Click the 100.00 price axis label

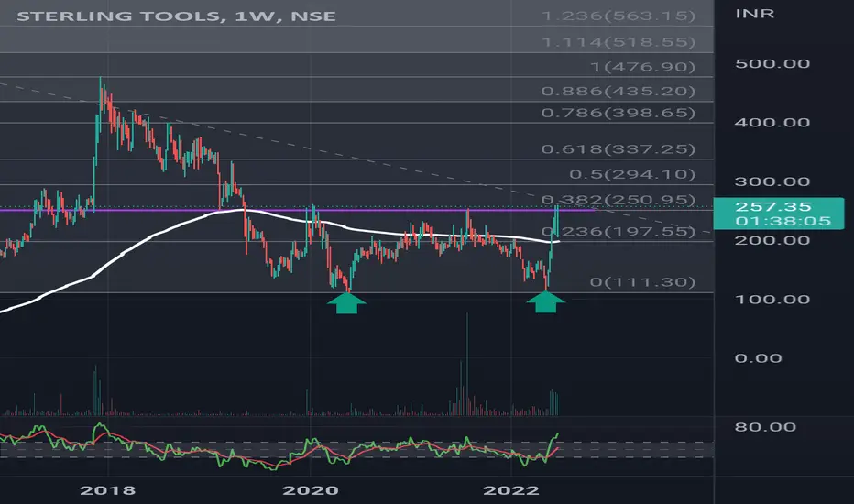[772, 299]
